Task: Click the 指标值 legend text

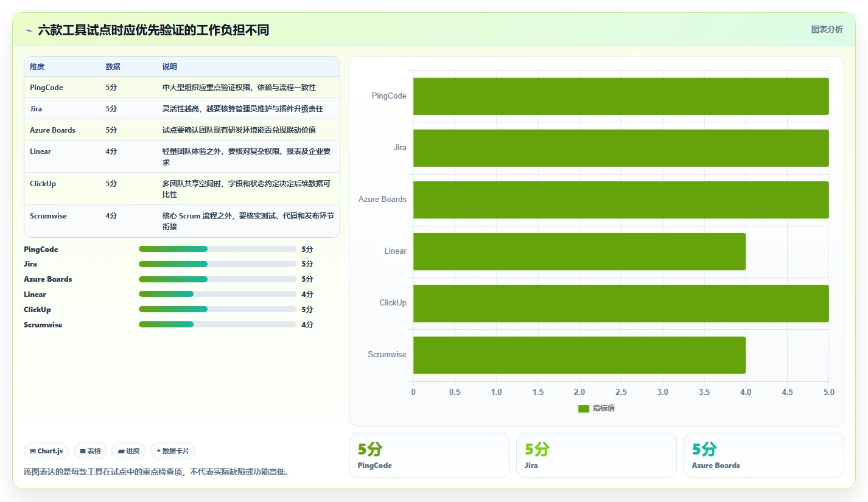Action: [604, 408]
